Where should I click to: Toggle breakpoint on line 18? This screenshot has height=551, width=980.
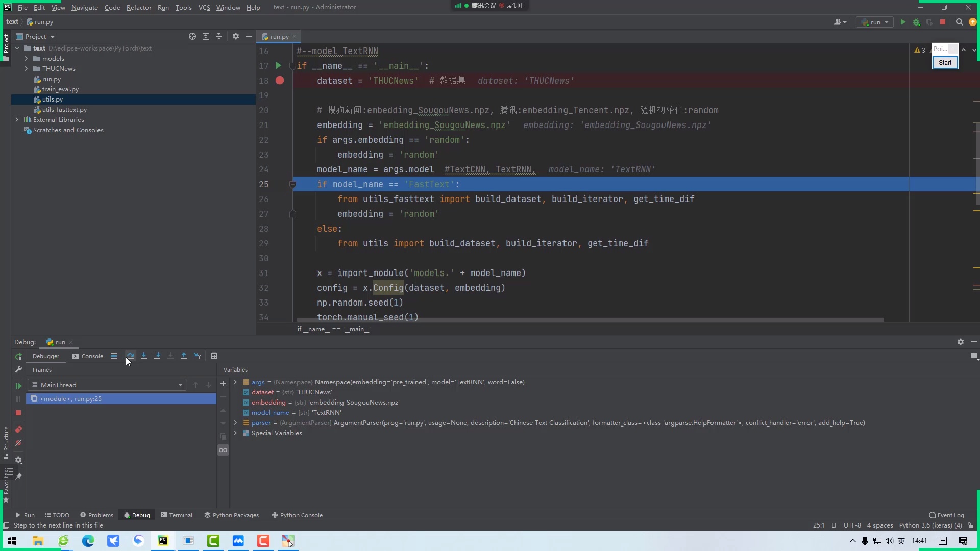click(280, 81)
